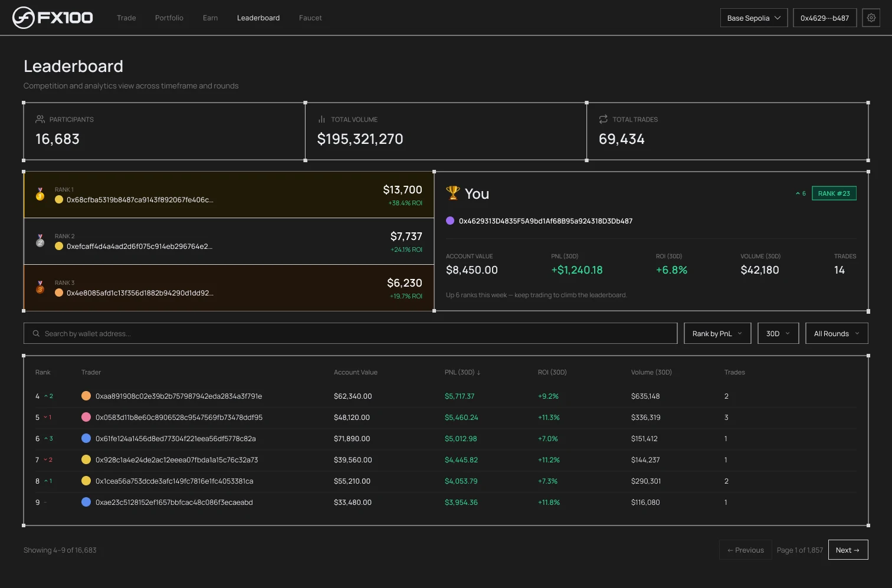Click pink avatar of trader 0x0583d11b8e60
892x588 pixels.
[x=86, y=417]
